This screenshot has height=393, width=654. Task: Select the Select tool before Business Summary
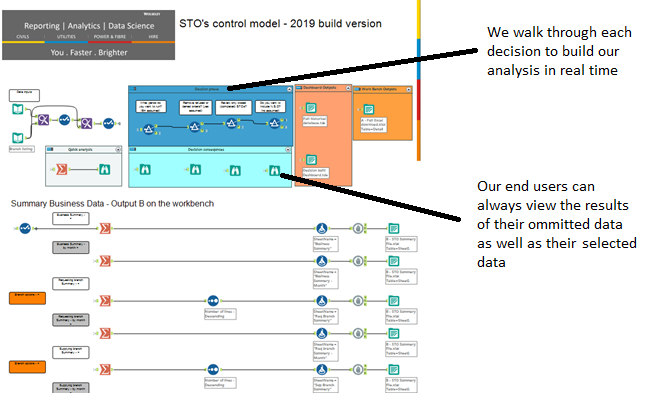click(x=25, y=228)
